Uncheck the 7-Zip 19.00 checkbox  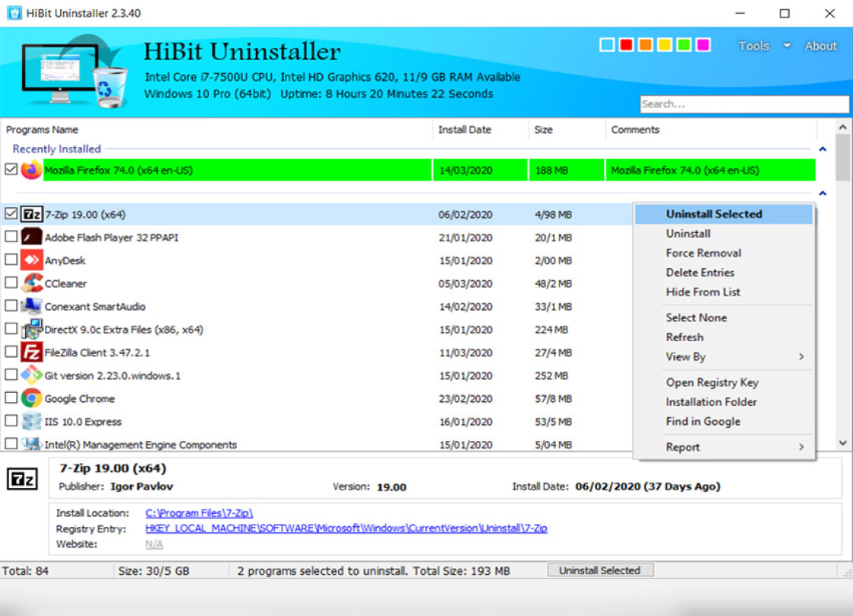pyautogui.click(x=11, y=213)
